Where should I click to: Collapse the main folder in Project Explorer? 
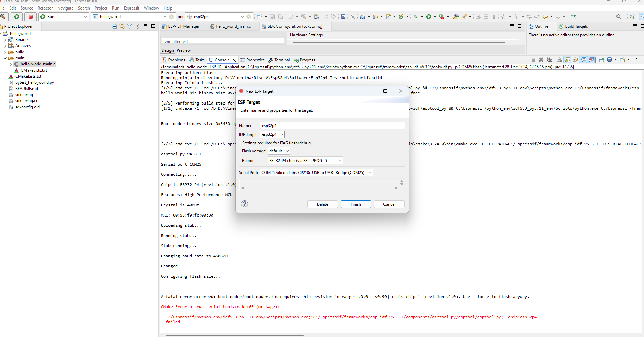click(x=5, y=58)
